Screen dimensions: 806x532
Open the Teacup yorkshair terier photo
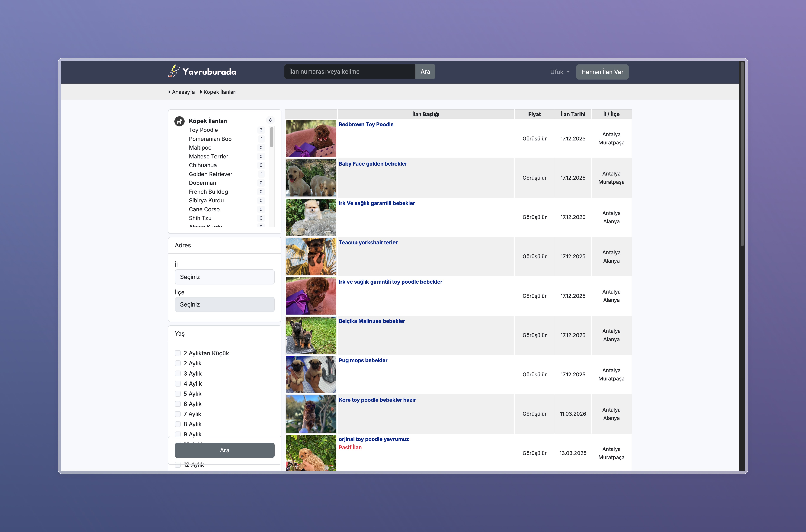pyautogui.click(x=311, y=256)
